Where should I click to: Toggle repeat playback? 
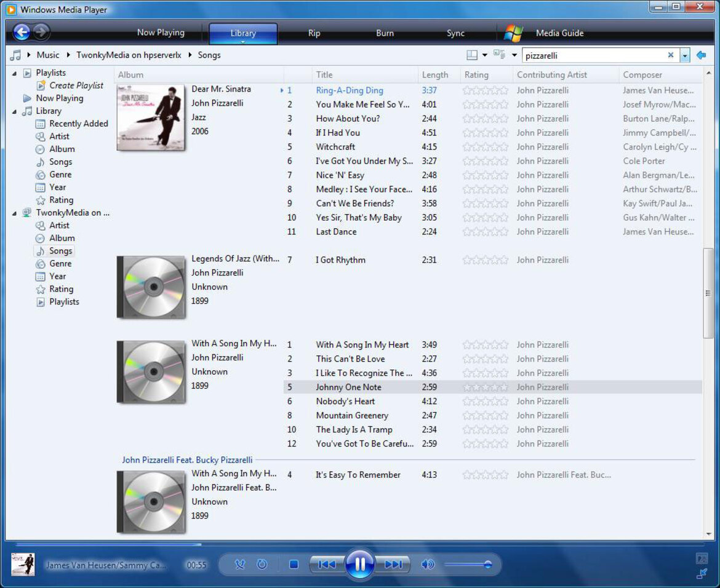point(262,564)
